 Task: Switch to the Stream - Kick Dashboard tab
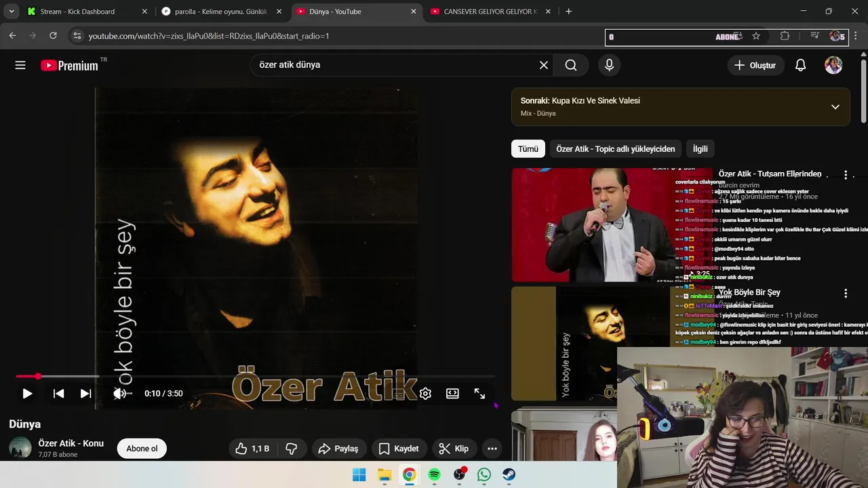pyautogui.click(x=86, y=12)
